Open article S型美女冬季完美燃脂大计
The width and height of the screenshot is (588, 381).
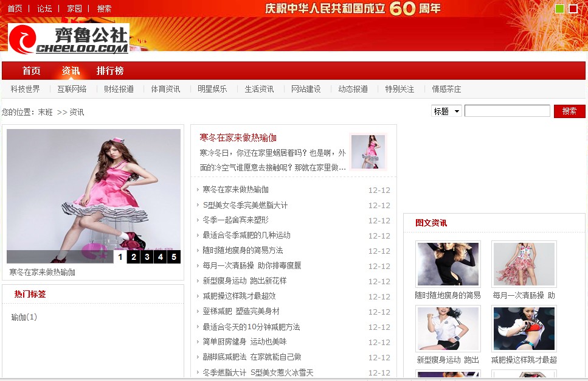pyautogui.click(x=245, y=205)
